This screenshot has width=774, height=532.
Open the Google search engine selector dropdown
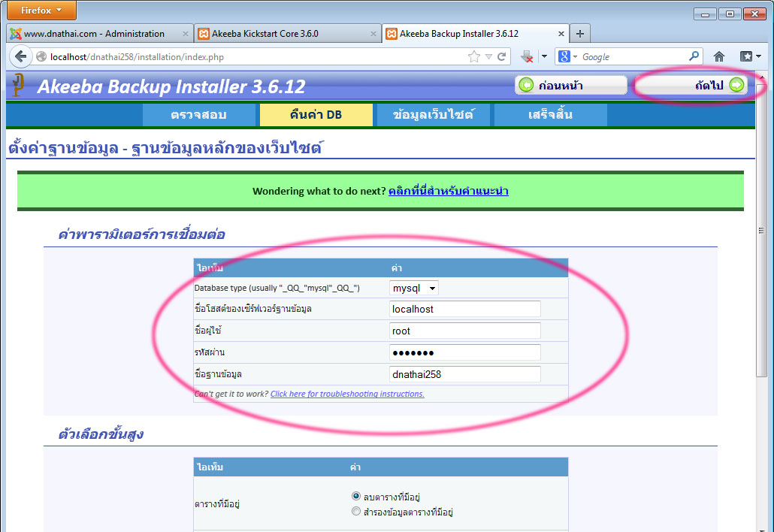pos(568,57)
